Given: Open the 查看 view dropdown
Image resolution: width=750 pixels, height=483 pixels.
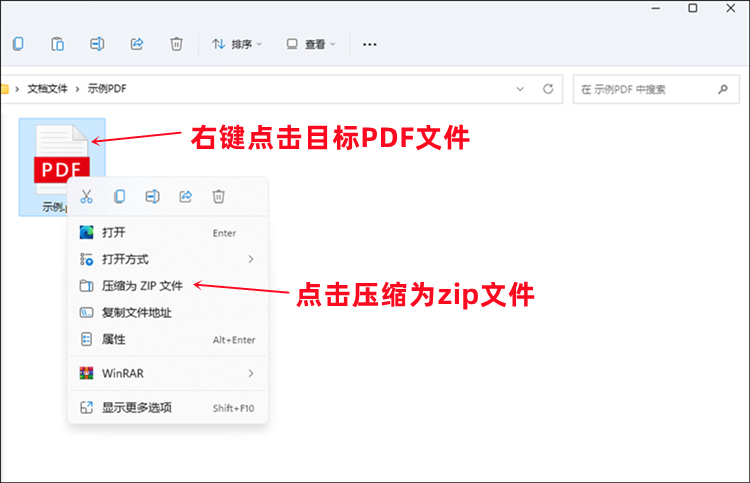Looking at the screenshot, I should 311,44.
